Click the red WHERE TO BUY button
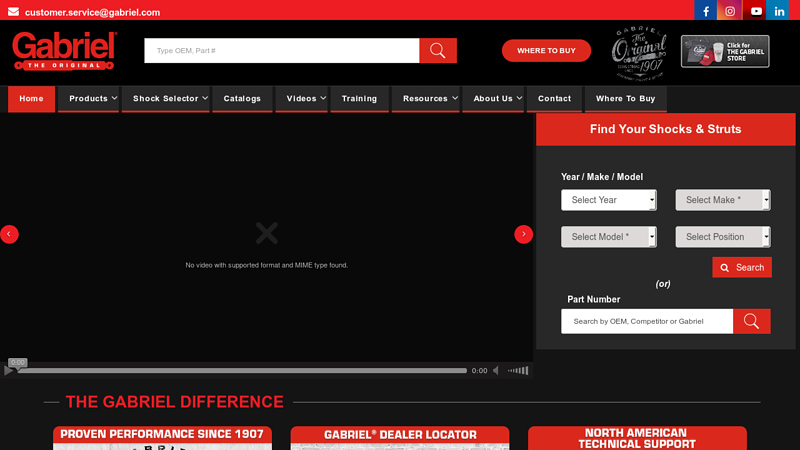 click(x=546, y=51)
